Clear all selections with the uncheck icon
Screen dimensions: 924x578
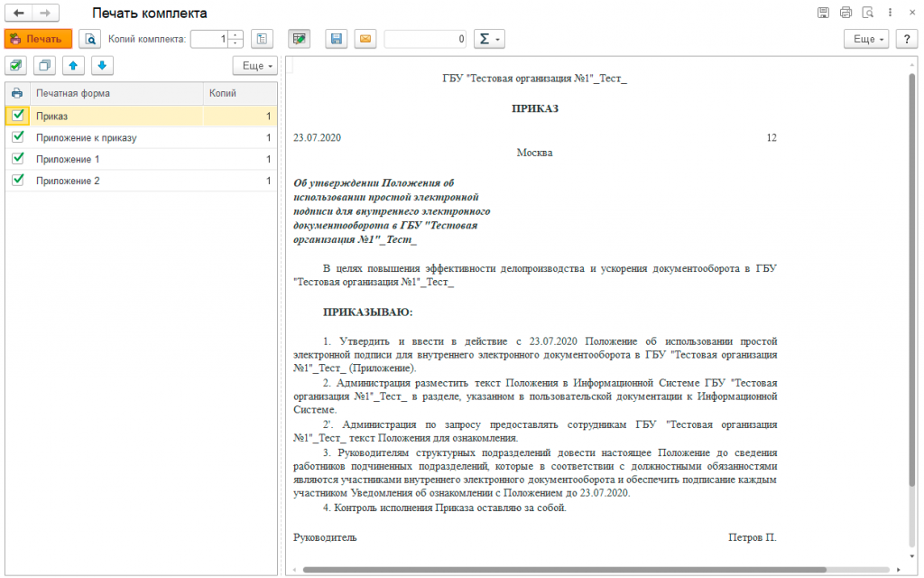(x=43, y=65)
